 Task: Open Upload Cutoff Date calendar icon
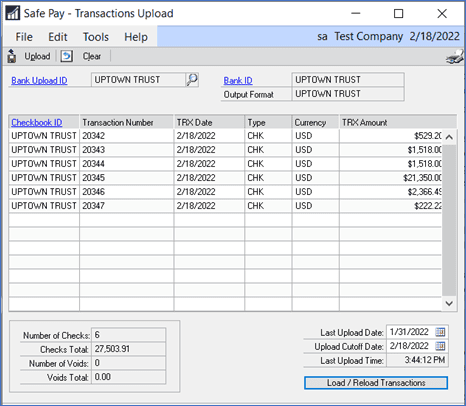pyautogui.click(x=440, y=346)
